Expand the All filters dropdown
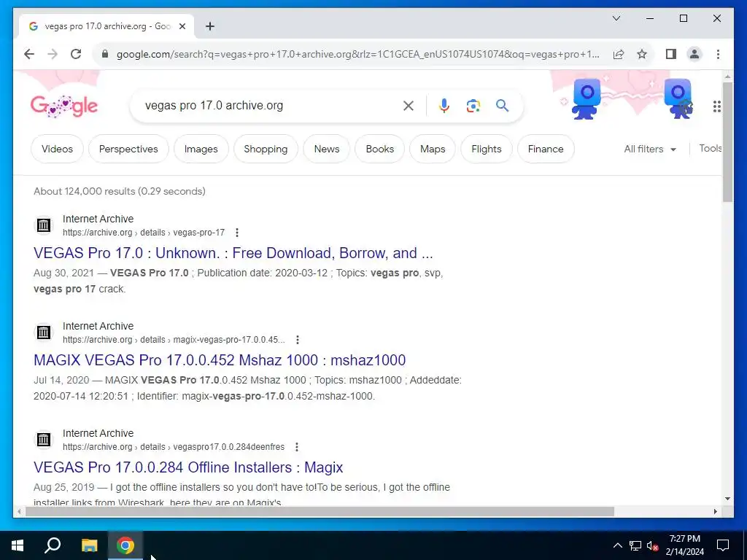This screenshot has width=747, height=560. (650, 149)
